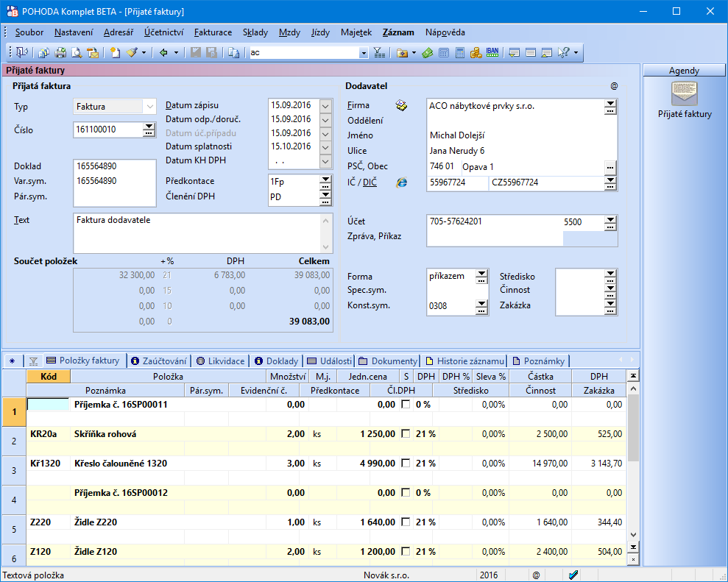Toggle S checkbox for Příjemka č. 16SP00011 row
This screenshot has width=728, height=582.
[x=406, y=404]
